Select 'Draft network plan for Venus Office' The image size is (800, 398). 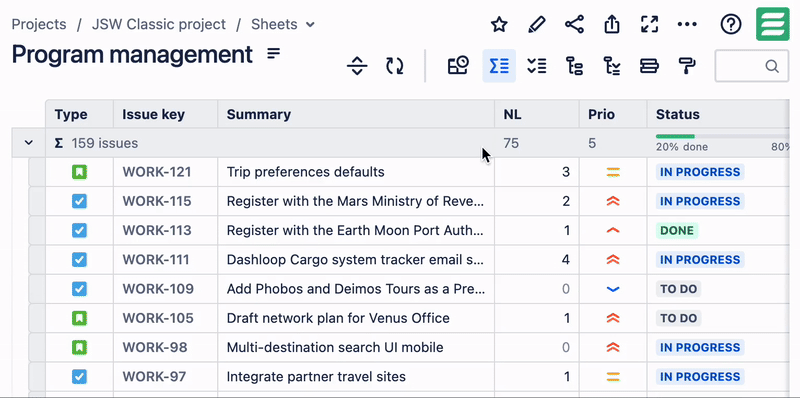pos(338,318)
